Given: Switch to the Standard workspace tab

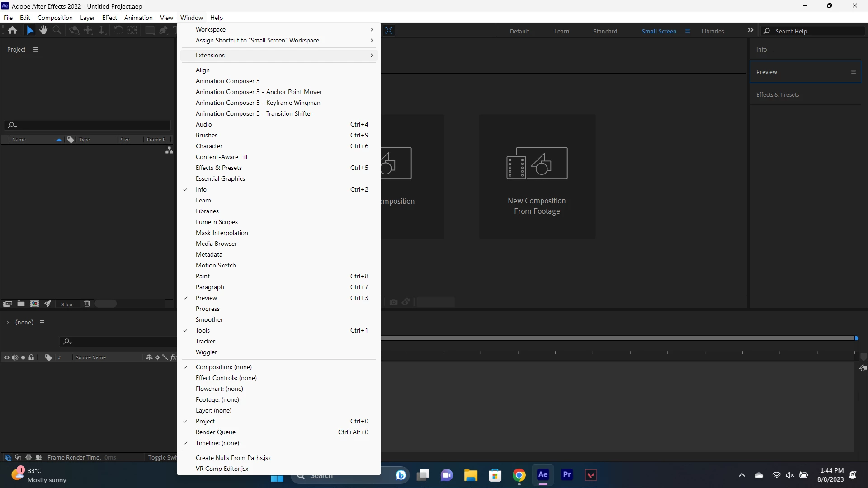Looking at the screenshot, I should tap(605, 31).
